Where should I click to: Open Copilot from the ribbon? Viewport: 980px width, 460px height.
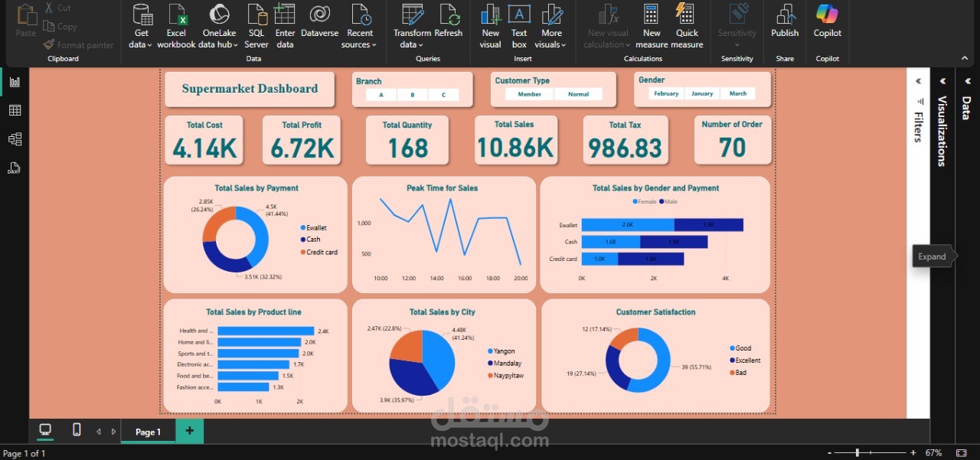click(827, 21)
